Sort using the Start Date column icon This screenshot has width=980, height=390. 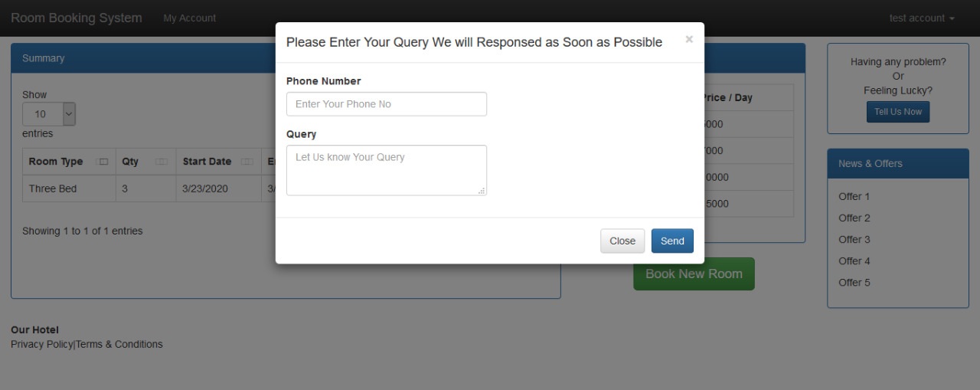[x=247, y=162]
